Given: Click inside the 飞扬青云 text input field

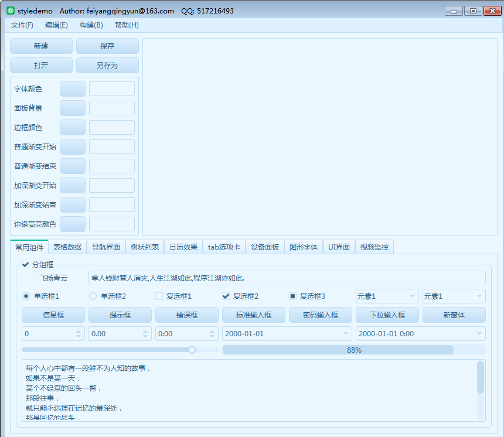Looking at the screenshot, I should click(287, 277).
